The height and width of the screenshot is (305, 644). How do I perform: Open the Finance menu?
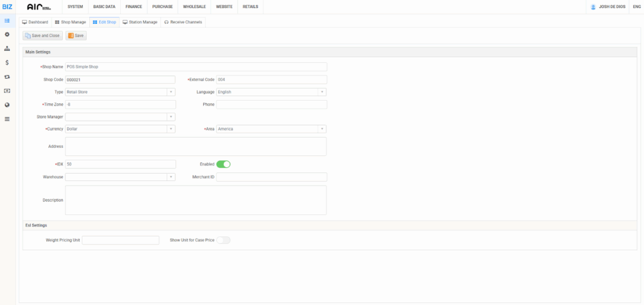133,6
